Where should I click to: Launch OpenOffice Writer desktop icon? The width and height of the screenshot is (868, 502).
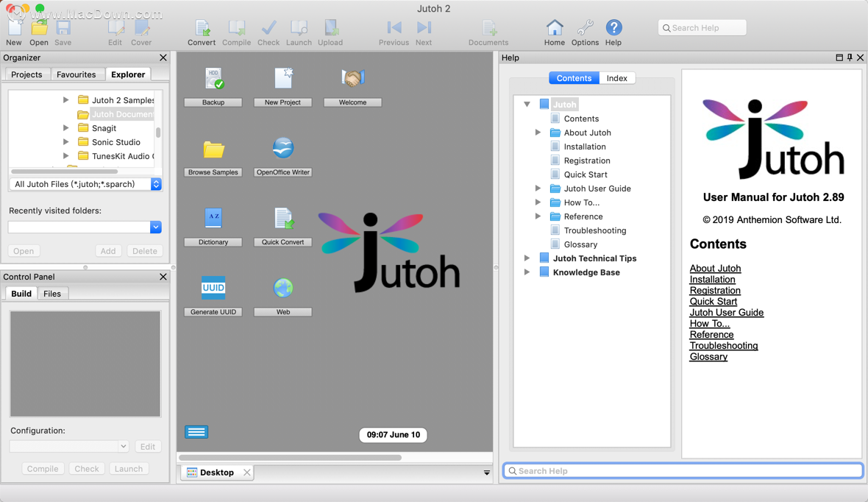[283, 149]
